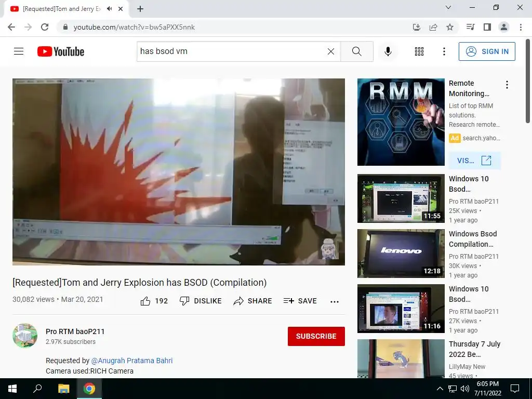The width and height of the screenshot is (532, 399).
Task: Install the app via address bar download icon
Action: pos(416,27)
